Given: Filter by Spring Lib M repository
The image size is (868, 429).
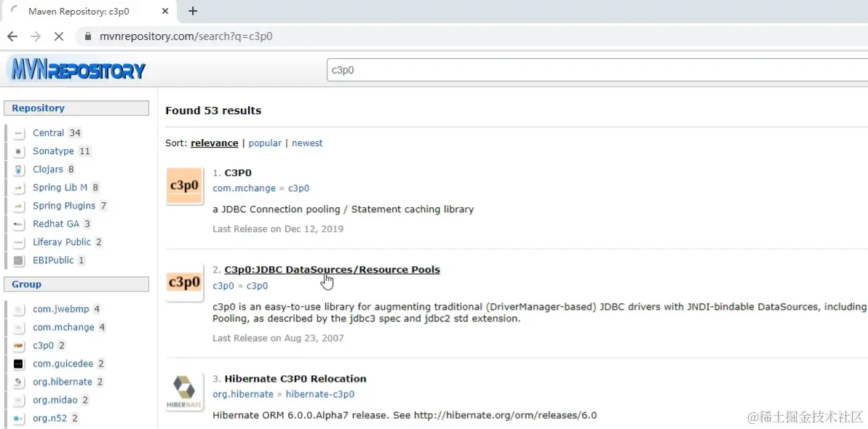Looking at the screenshot, I should pos(60,188).
